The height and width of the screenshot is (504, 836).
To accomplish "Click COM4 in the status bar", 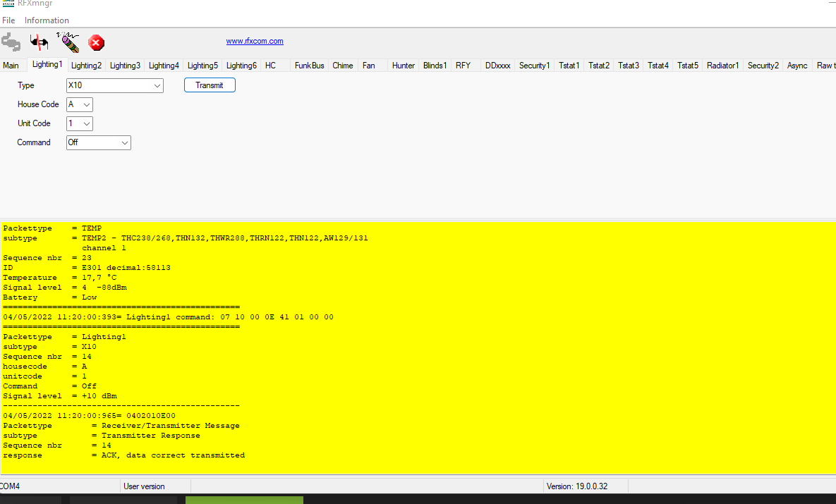I will 10,486.
